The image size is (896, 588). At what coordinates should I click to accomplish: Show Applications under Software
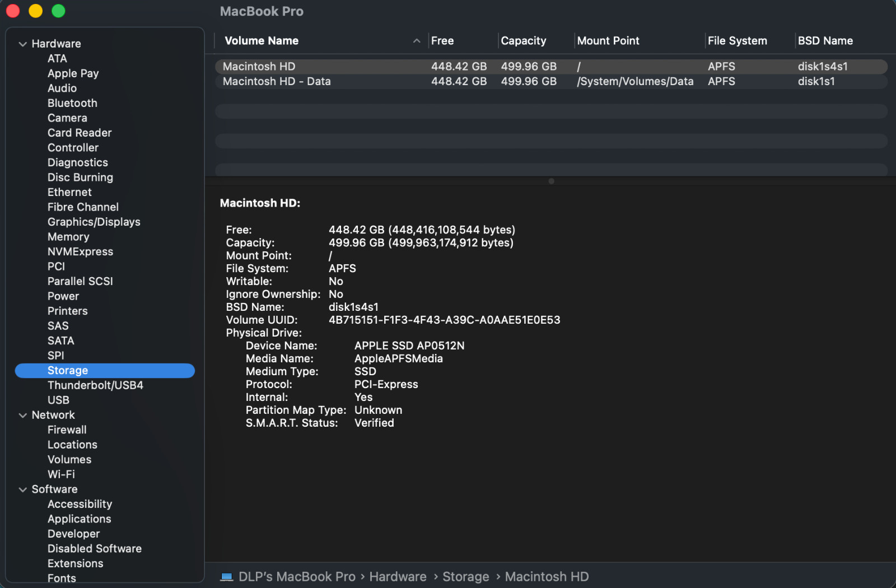click(x=79, y=519)
